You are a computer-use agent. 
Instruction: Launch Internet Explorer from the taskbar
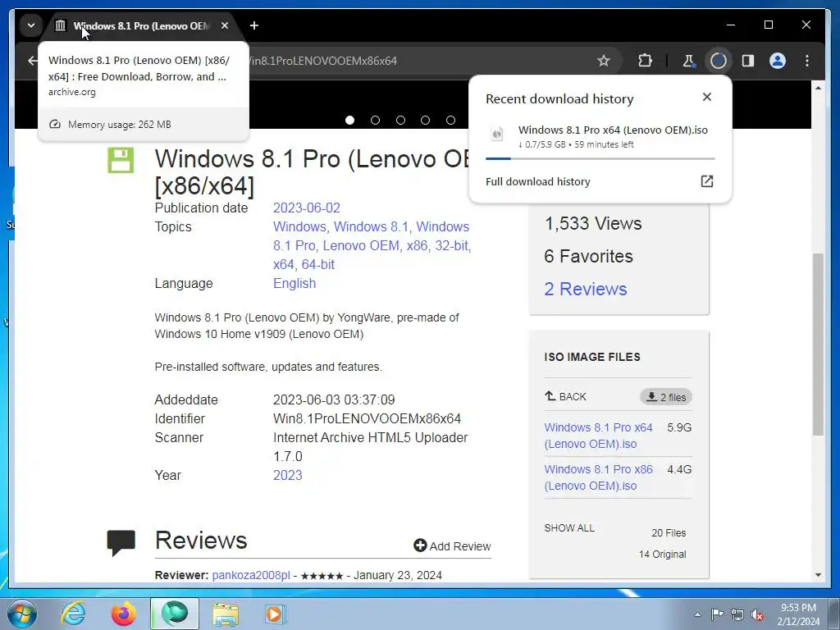pyautogui.click(x=73, y=614)
